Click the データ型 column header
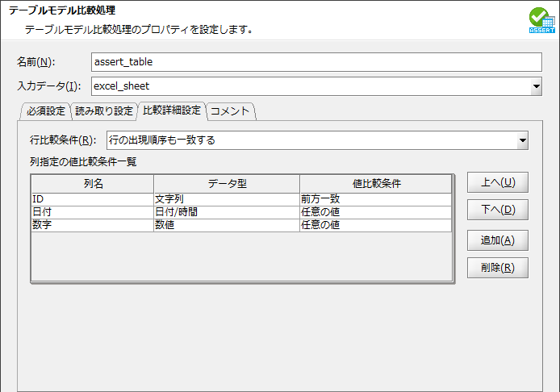Screen dimensions: 560x392 point(227,184)
